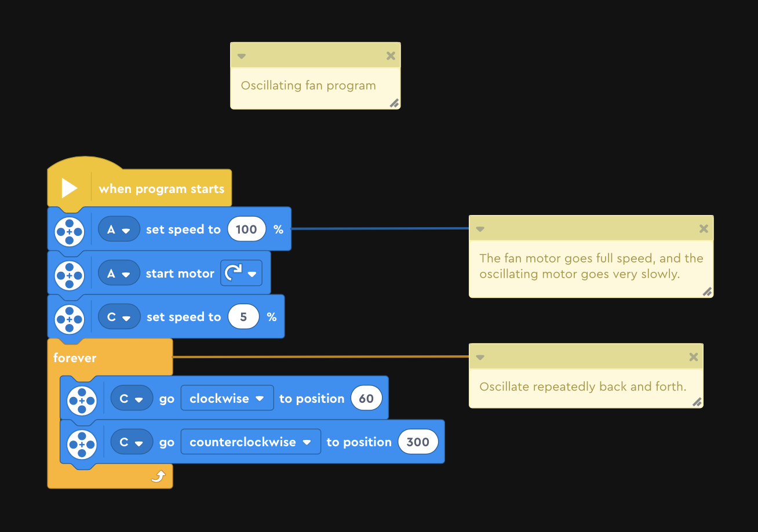Select the forever loop block label

[x=75, y=358]
